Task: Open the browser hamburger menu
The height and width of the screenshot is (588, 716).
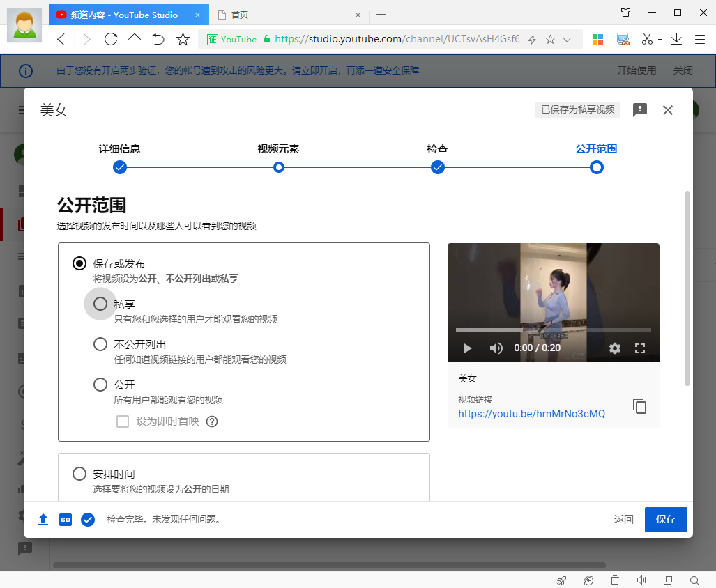Action: (699, 40)
